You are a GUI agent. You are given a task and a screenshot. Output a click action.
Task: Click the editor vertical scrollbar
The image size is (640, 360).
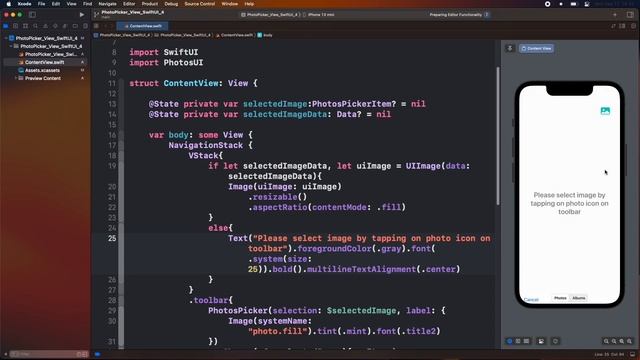click(x=498, y=136)
